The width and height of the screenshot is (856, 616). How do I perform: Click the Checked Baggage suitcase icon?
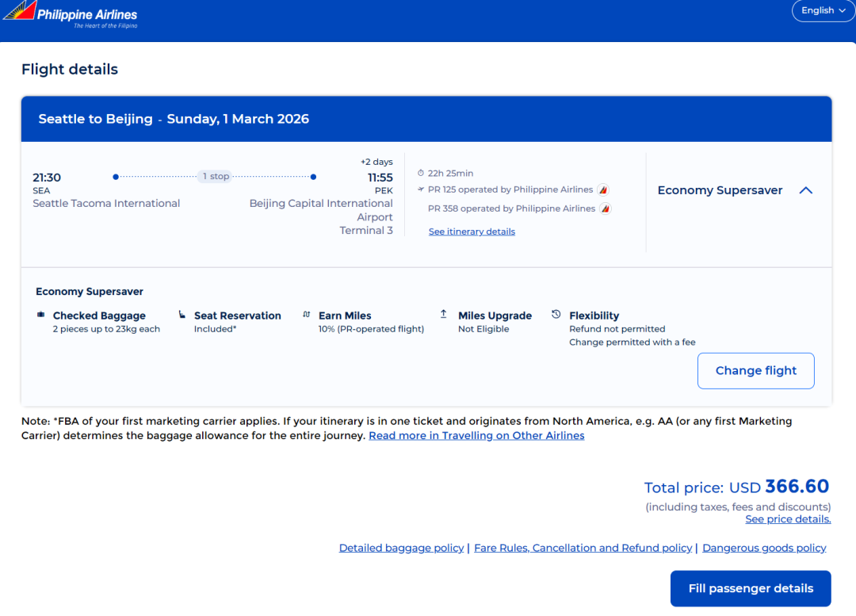click(41, 315)
